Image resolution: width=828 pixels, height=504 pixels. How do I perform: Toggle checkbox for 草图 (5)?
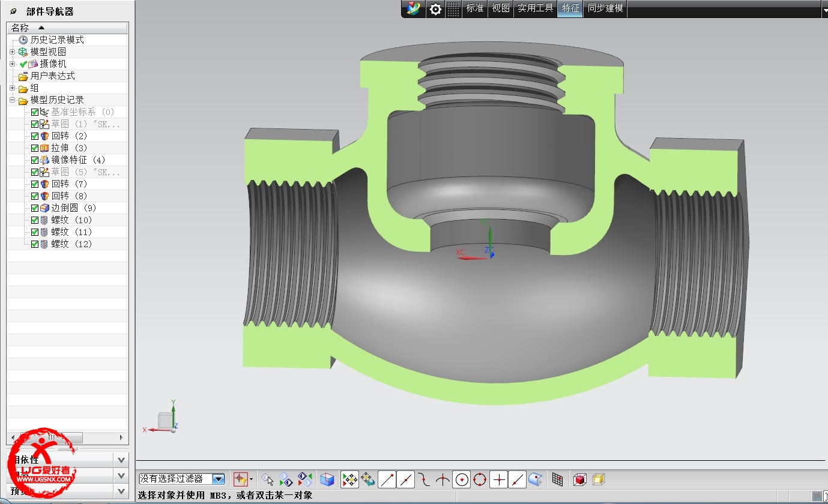pos(35,172)
